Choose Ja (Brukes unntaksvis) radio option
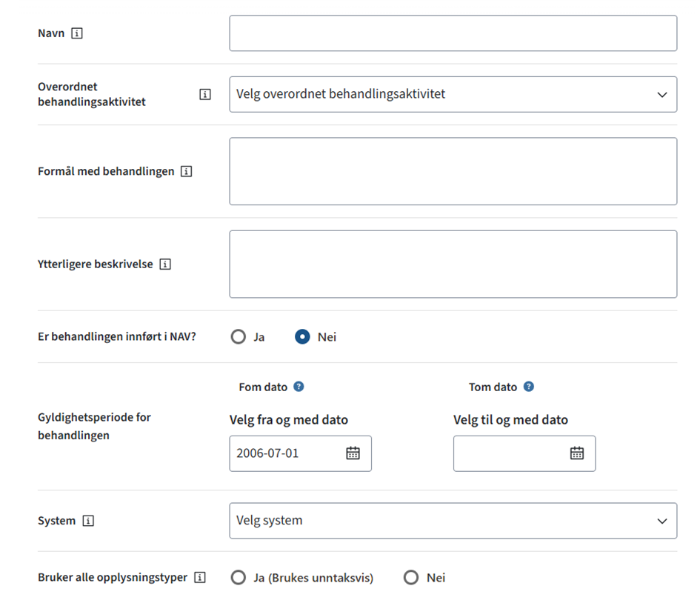This screenshot has width=700, height=603. (238, 578)
